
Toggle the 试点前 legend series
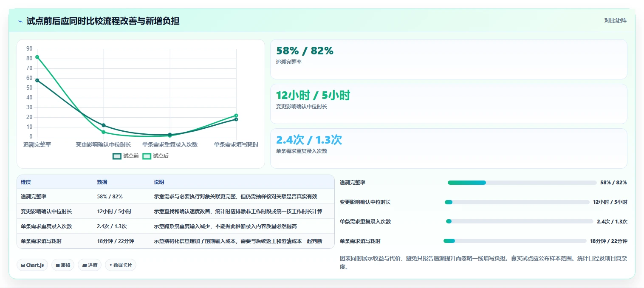click(126, 156)
